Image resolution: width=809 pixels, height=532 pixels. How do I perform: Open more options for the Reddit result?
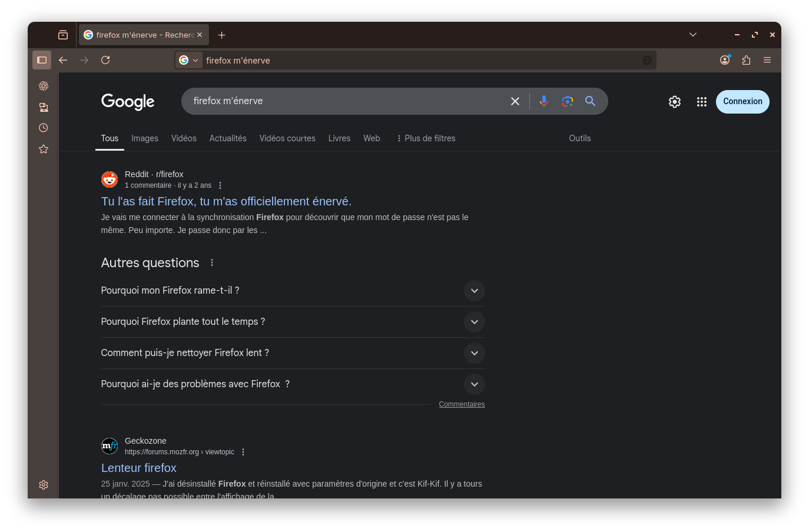220,185
